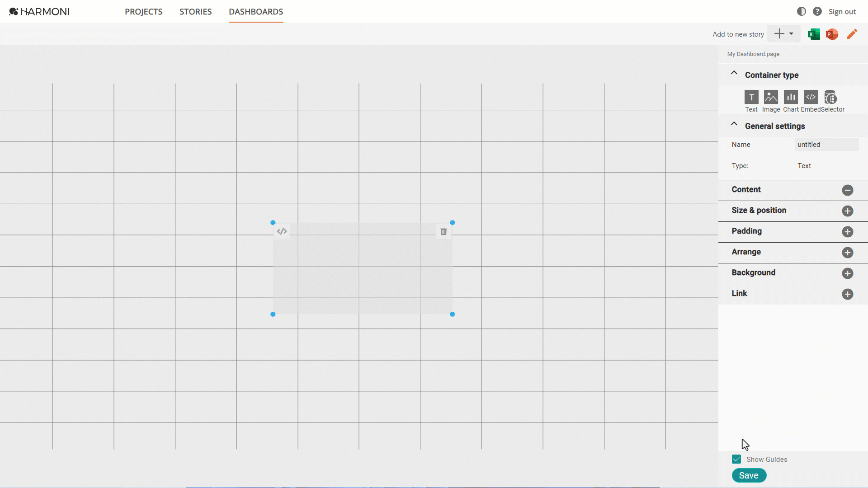Click the Name field containing untitled
The image size is (868, 488).
click(x=827, y=145)
